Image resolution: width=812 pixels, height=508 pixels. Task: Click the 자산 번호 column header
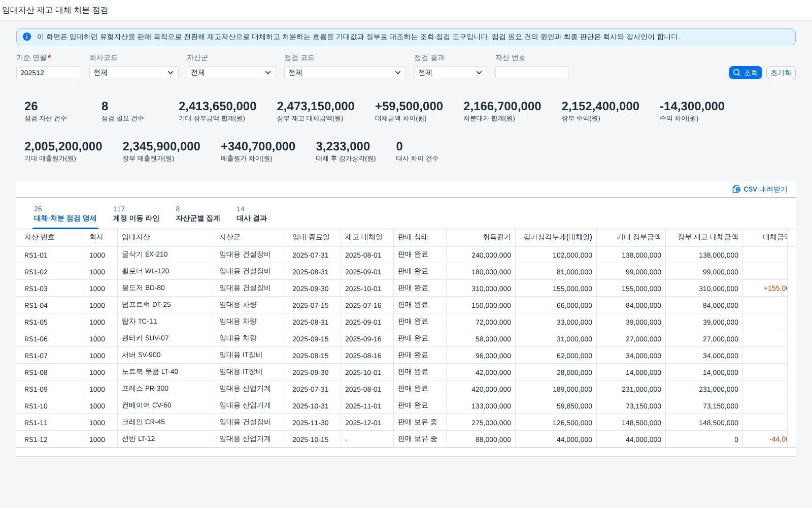(x=51, y=237)
